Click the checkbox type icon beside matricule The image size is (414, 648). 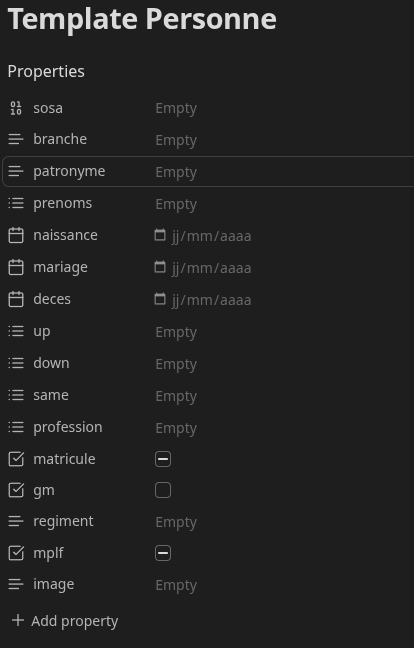click(x=16, y=459)
